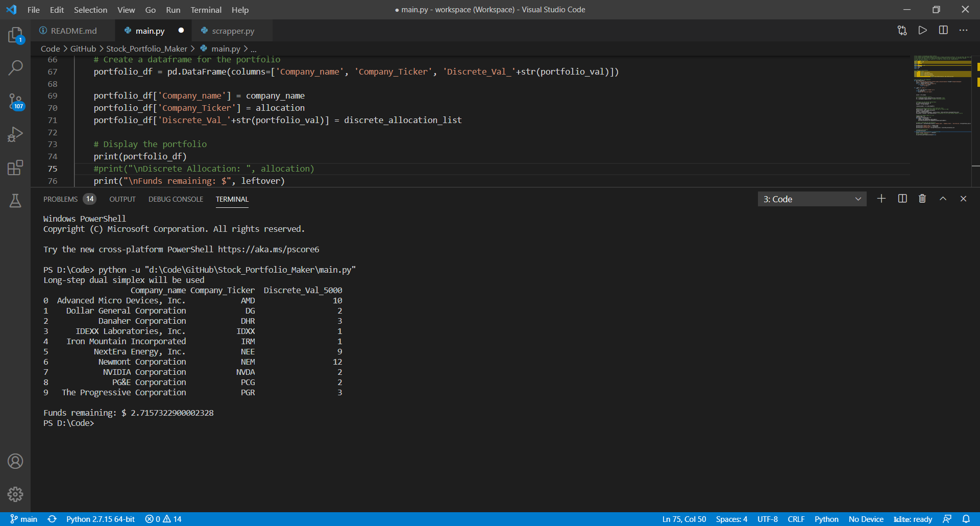Select the TERMINAL panel tab

click(x=232, y=199)
